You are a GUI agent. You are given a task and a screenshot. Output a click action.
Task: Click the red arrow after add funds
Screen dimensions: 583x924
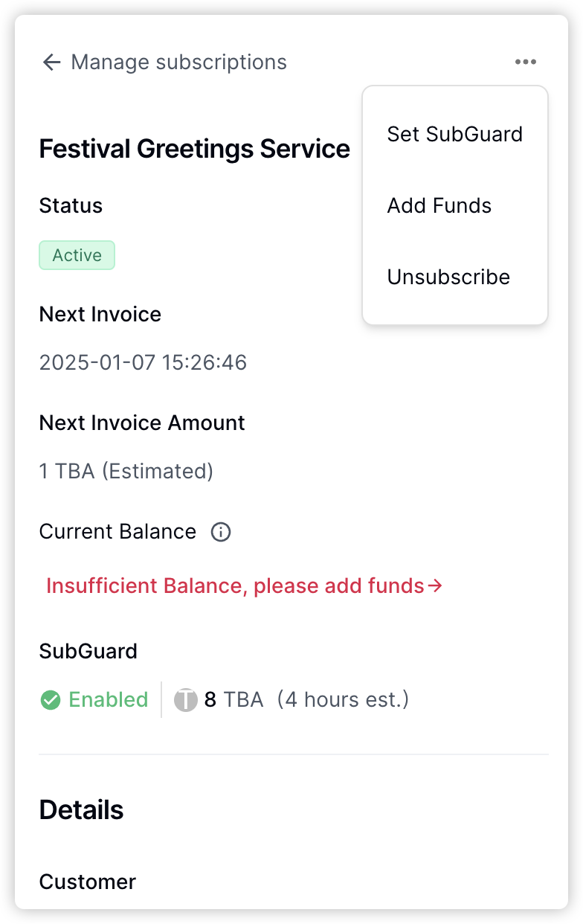(x=436, y=585)
